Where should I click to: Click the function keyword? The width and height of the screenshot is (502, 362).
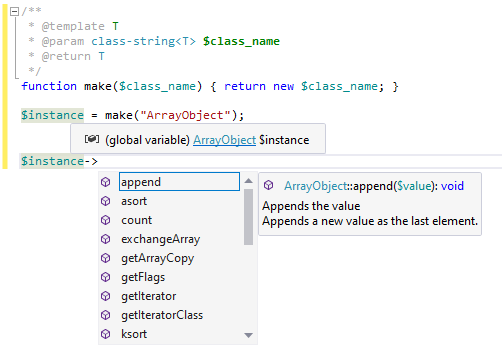49,86
